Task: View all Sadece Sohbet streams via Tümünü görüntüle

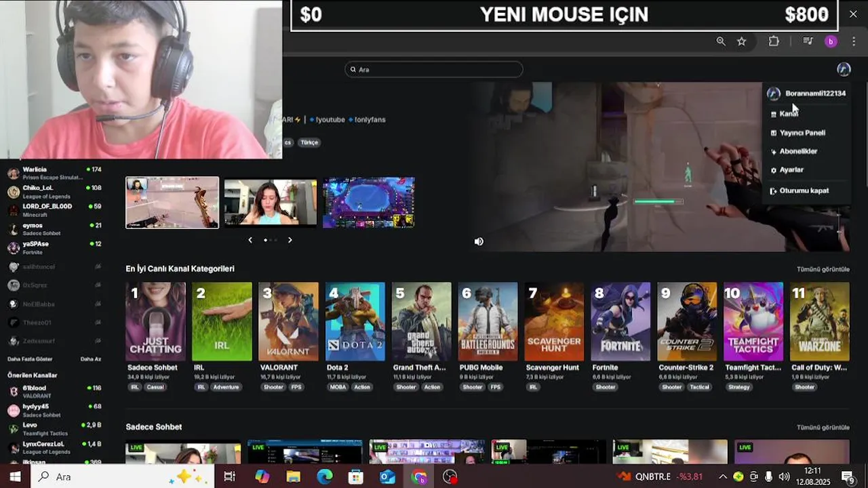Action: point(823,428)
